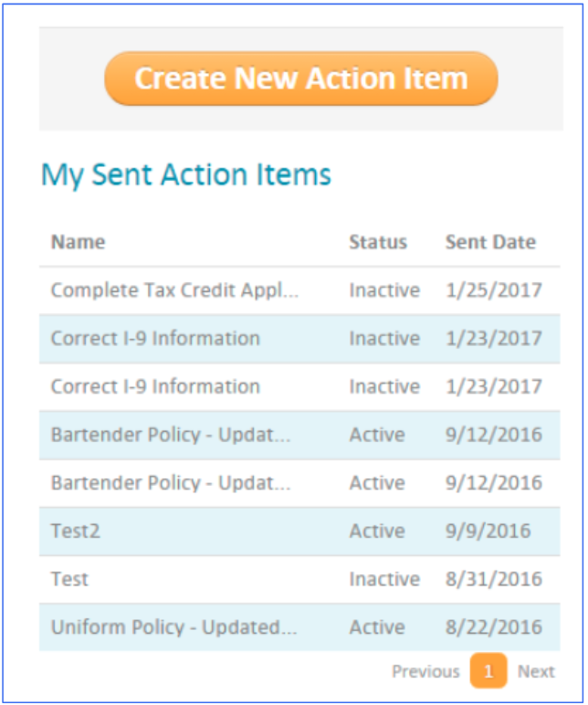This screenshot has height=705, width=588.
Task: Click Active status in the Uniform Policy row
Action: pyautogui.click(x=376, y=627)
